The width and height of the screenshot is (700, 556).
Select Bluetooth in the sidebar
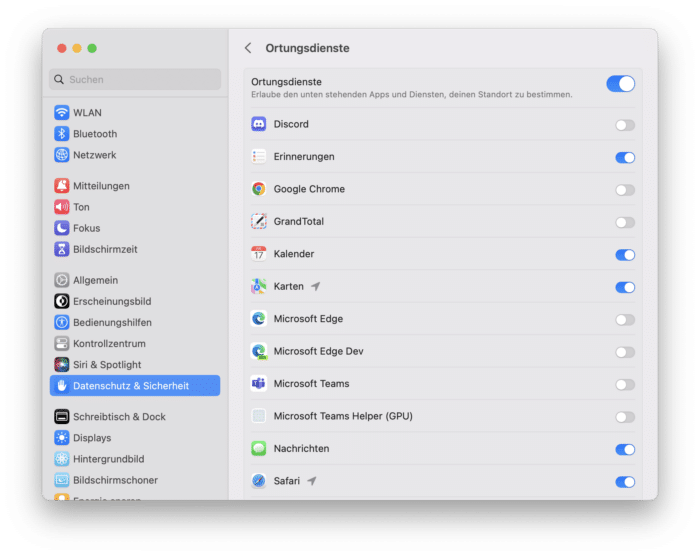tap(135, 134)
